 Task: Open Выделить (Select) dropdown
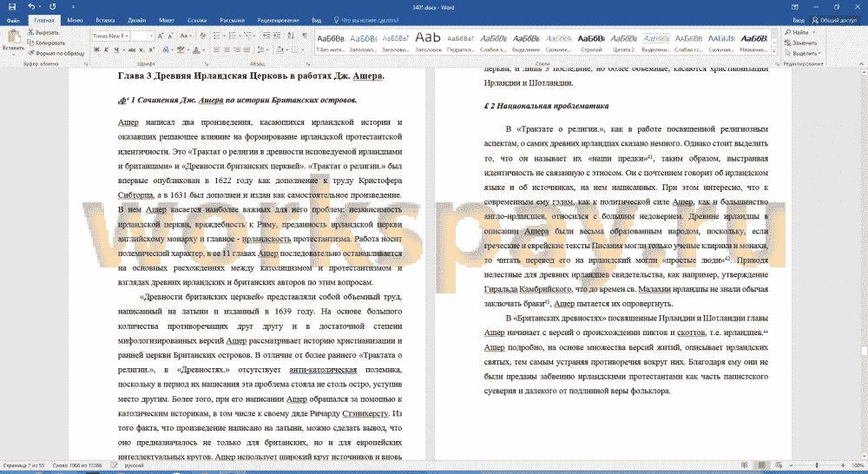[803, 53]
